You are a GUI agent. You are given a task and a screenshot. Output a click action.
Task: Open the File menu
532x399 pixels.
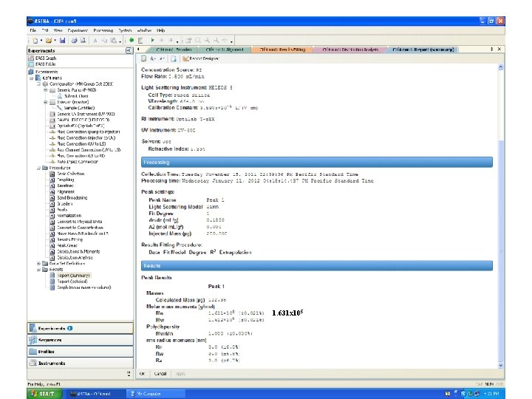click(x=33, y=30)
